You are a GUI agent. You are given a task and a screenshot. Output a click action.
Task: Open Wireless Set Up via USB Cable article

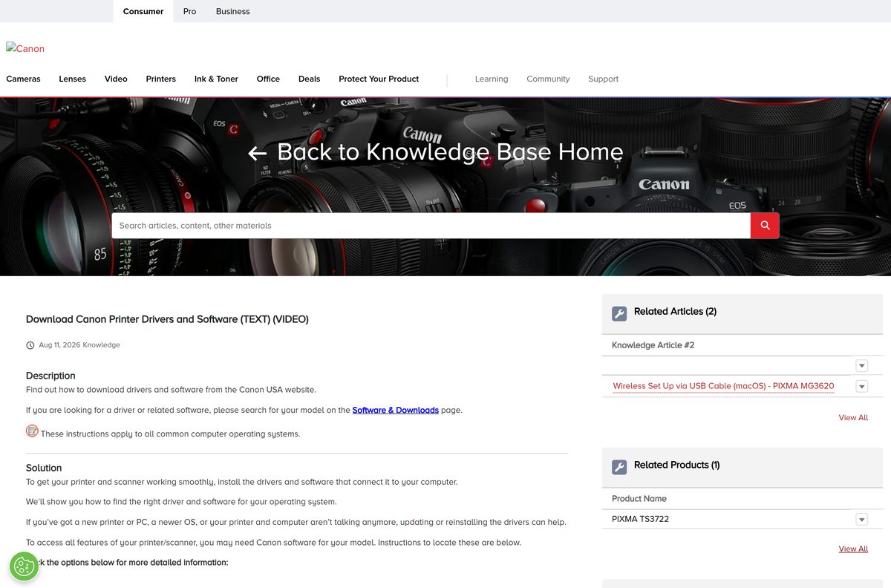tap(723, 386)
